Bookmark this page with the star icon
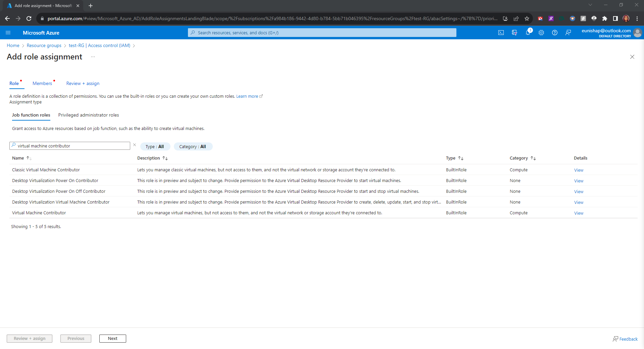This screenshot has height=349, width=644. click(x=527, y=18)
